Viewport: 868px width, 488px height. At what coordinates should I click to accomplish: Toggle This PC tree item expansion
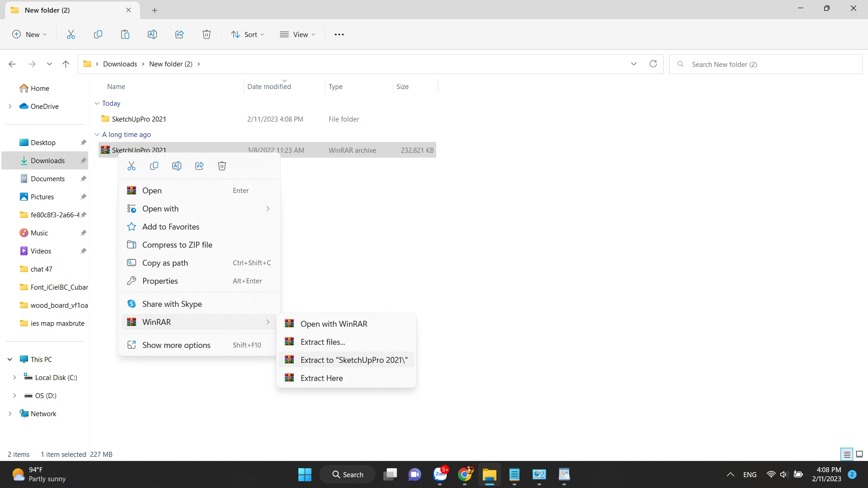pos(9,359)
